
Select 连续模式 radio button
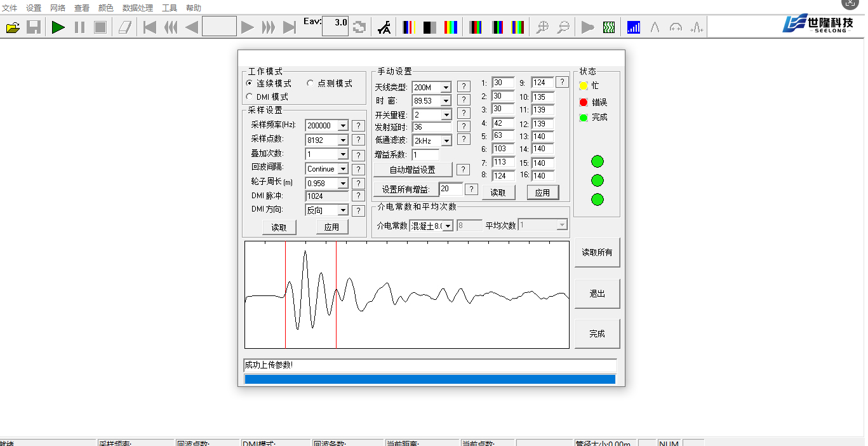(250, 83)
